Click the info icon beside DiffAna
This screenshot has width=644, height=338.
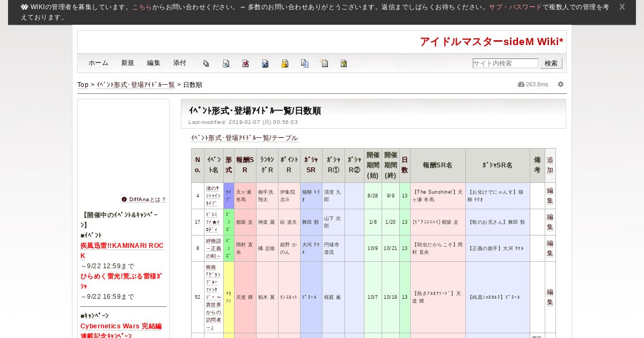tap(125, 199)
